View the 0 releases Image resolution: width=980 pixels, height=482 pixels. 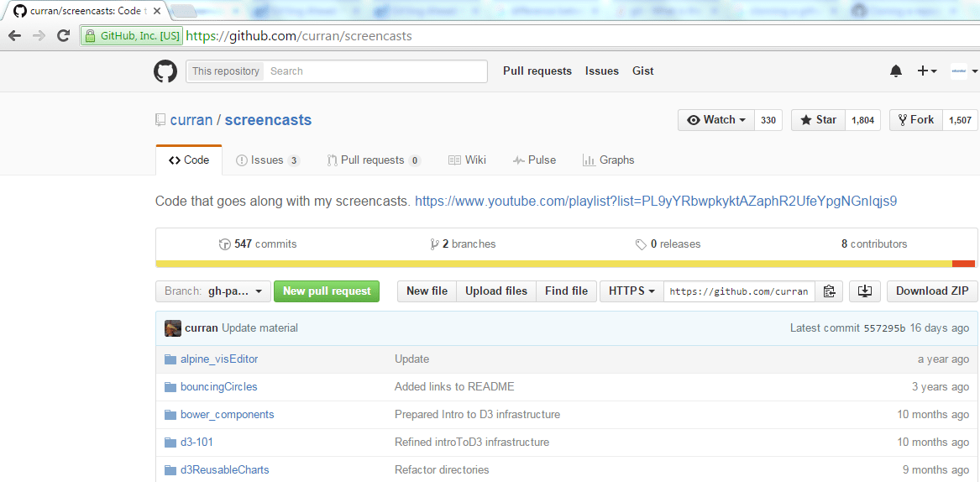click(x=668, y=244)
